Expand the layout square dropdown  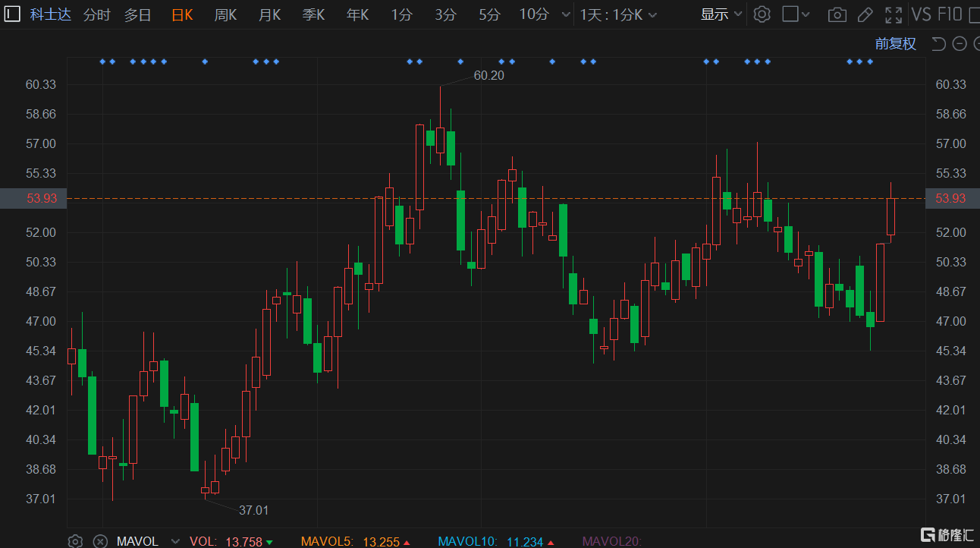click(x=796, y=14)
